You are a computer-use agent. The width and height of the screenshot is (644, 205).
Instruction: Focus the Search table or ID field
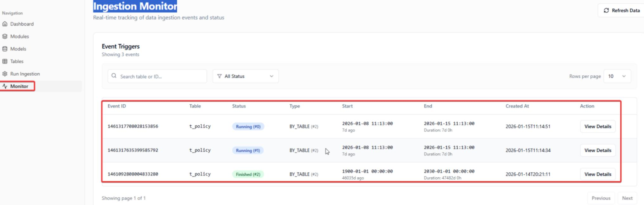pyautogui.click(x=157, y=76)
